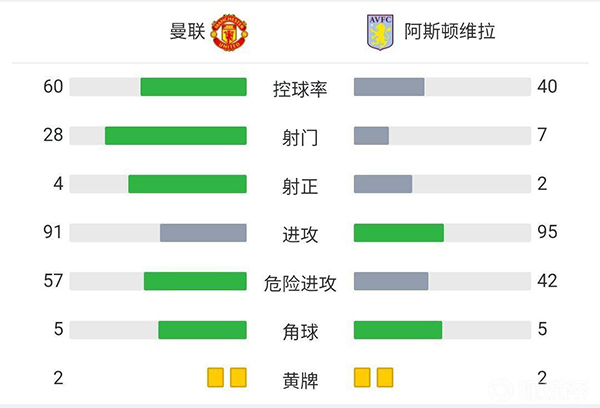Click Manchester United's green shots bar showing 28
Screen dimensions: 600x408
[175, 135]
